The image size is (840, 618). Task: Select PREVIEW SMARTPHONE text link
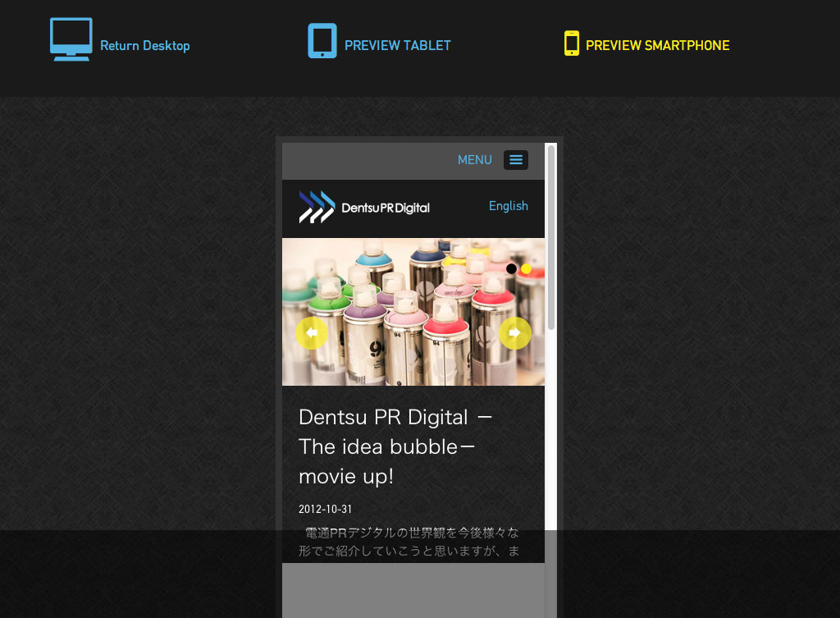[x=657, y=46]
